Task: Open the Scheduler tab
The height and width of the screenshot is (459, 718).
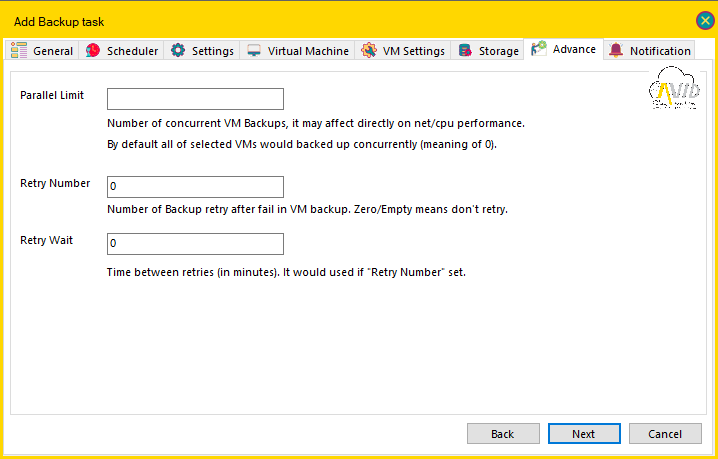Action: (x=121, y=50)
